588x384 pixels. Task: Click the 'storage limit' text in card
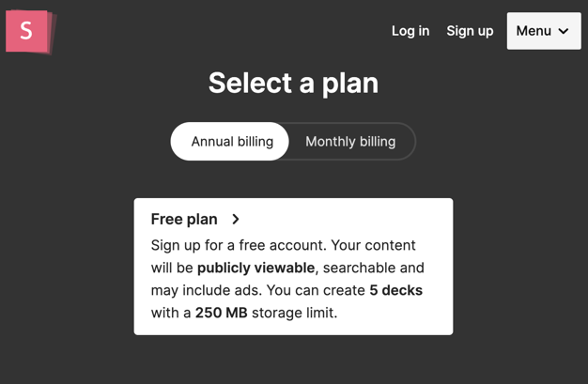coord(294,313)
